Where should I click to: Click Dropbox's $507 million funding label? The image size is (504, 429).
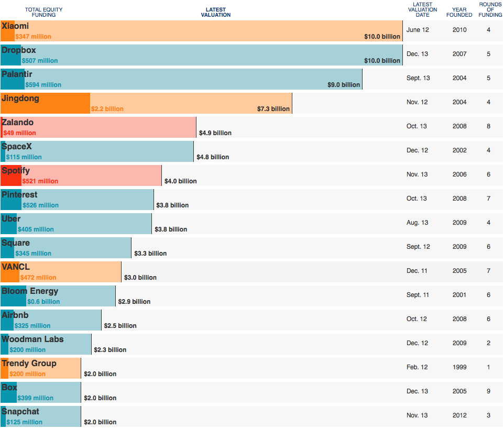(40, 61)
